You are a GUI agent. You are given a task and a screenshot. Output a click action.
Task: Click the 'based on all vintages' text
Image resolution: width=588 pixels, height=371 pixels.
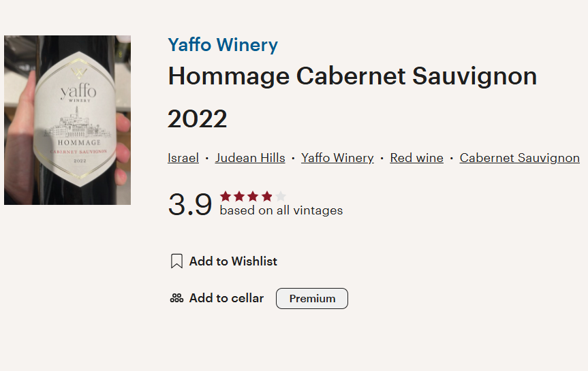281,211
